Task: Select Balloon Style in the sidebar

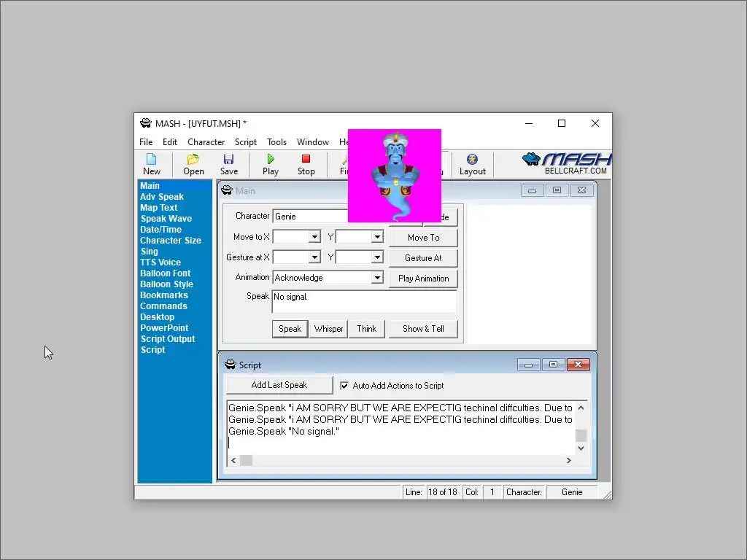Action: (166, 284)
